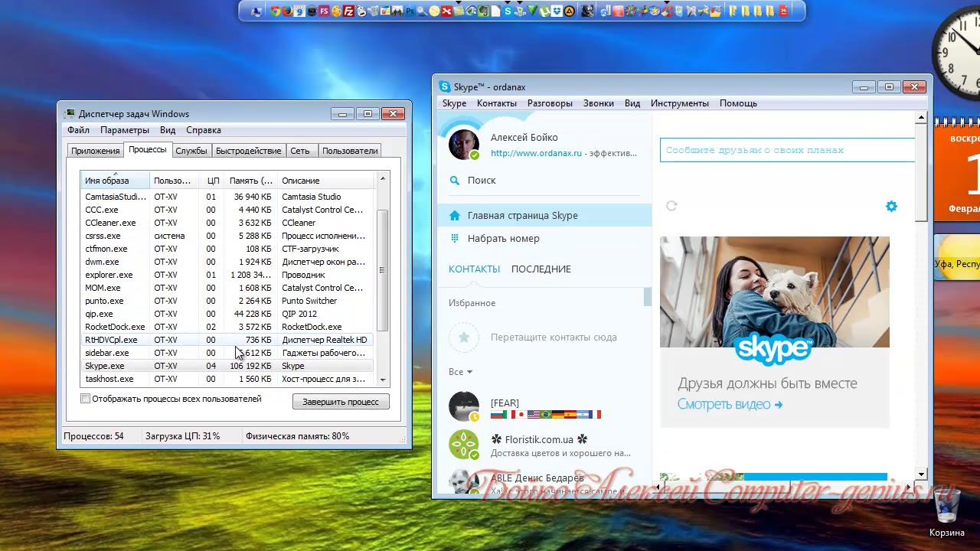
Task: Switch to the Службы tab
Action: click(191, 151)
